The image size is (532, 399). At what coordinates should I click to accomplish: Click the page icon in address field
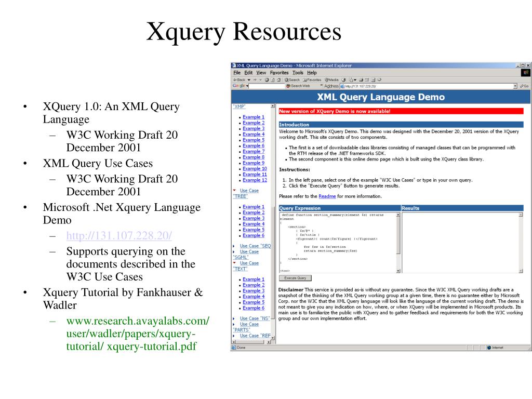[343, 86]
